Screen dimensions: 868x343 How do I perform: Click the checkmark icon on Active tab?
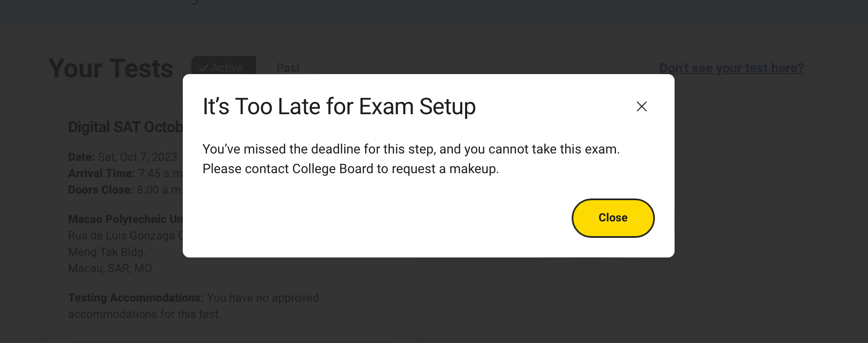(x=203, y=68)
